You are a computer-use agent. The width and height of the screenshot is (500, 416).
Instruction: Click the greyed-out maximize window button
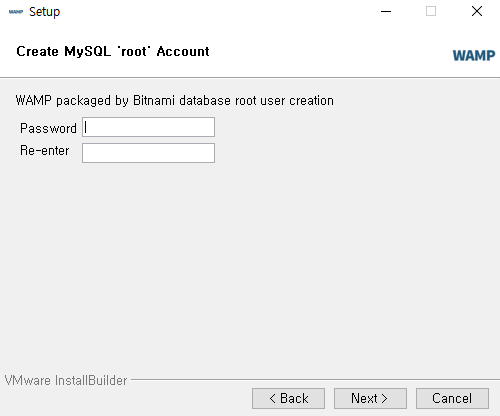coord(431,11)
